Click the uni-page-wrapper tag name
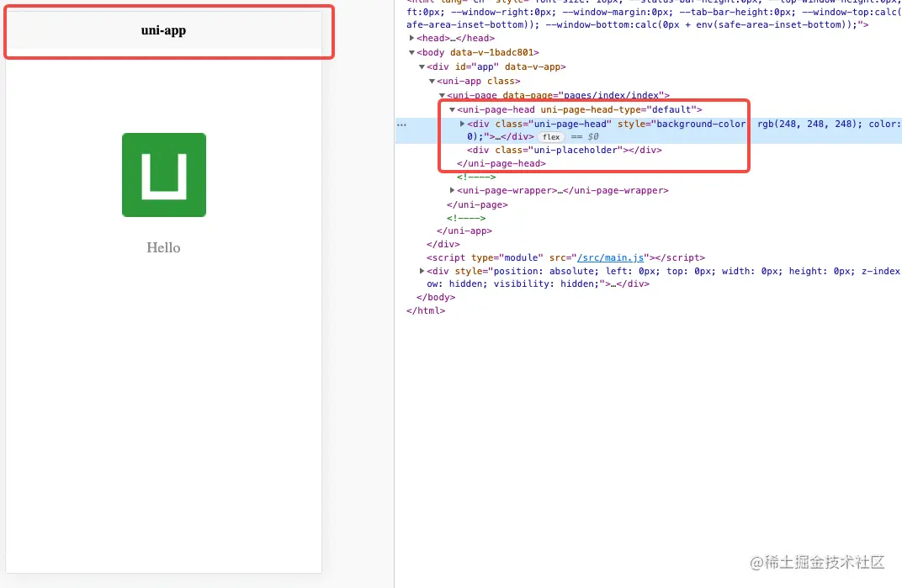 tap(509, 190)
